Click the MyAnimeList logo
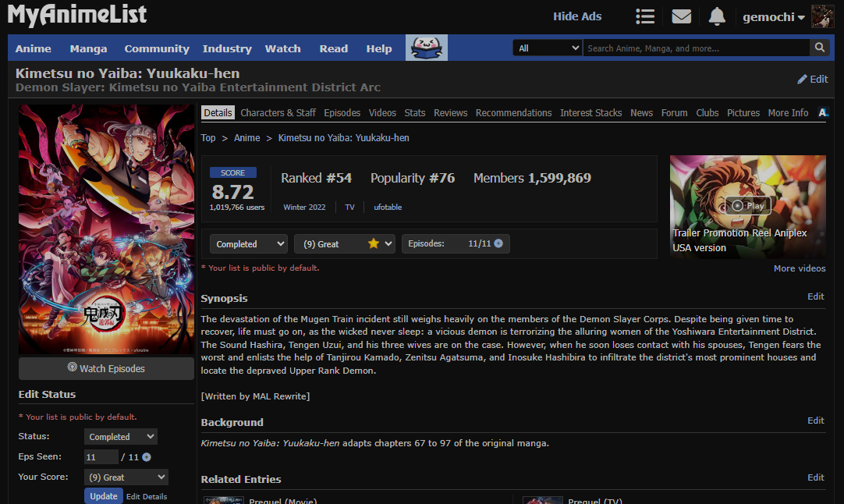This screenshot has height=504, width=844. tap(77, 15)
